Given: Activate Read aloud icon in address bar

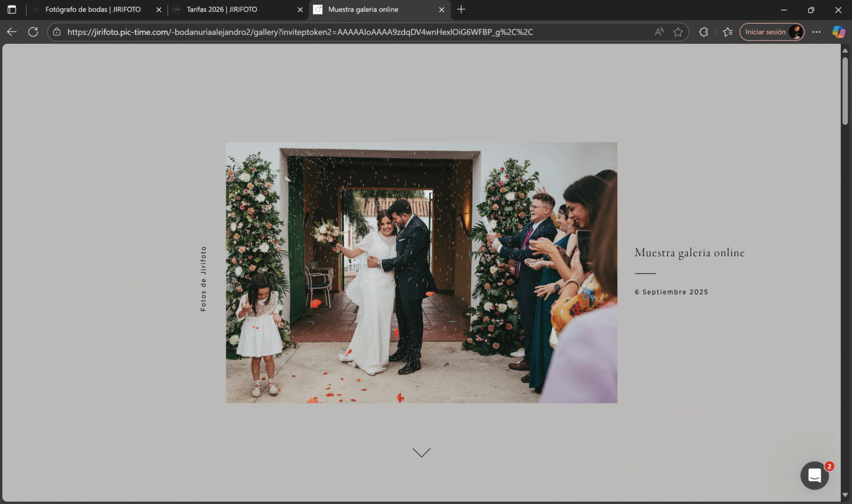Looking at the screenshot, I should (x=659, y=32).
